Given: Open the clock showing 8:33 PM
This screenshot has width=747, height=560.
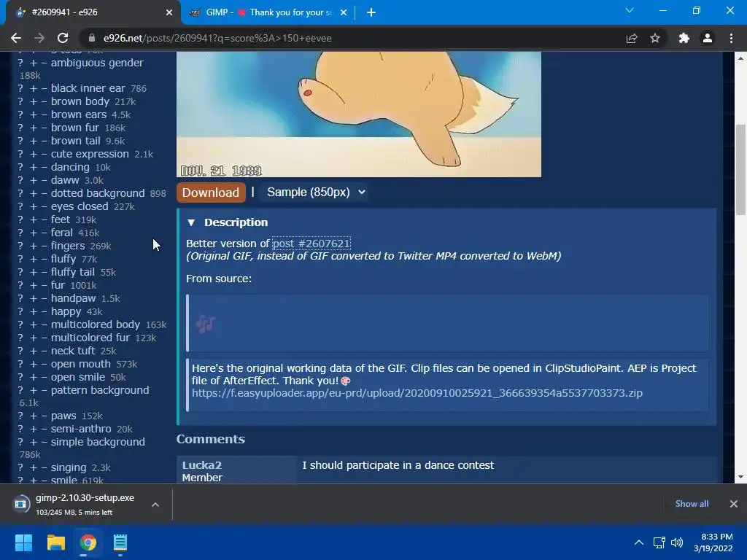Looking at the screenshot, I should (x=713, y=542).
